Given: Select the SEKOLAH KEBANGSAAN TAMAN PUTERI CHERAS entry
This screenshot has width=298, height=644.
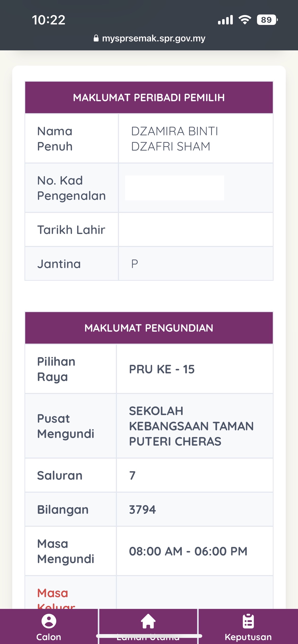Looking at the screenshot, I should [x=192, y=426].
